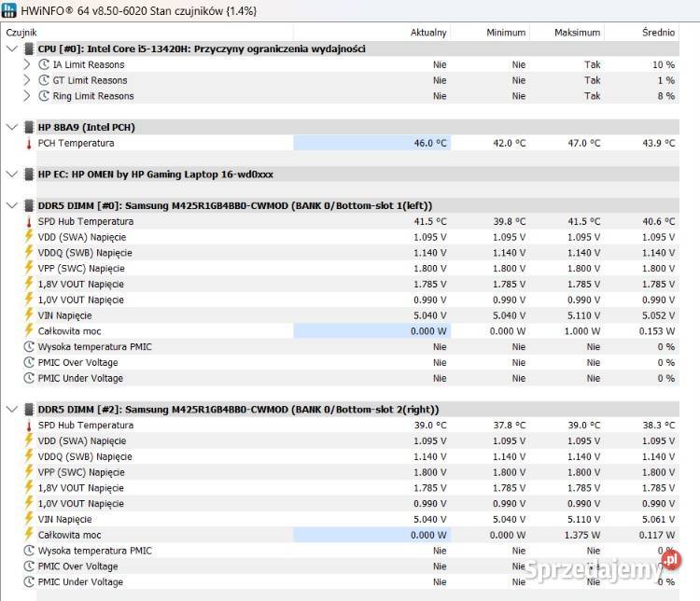Collapse DDR5 DIMM [#0] slot 1(left) group

[12, 205]
